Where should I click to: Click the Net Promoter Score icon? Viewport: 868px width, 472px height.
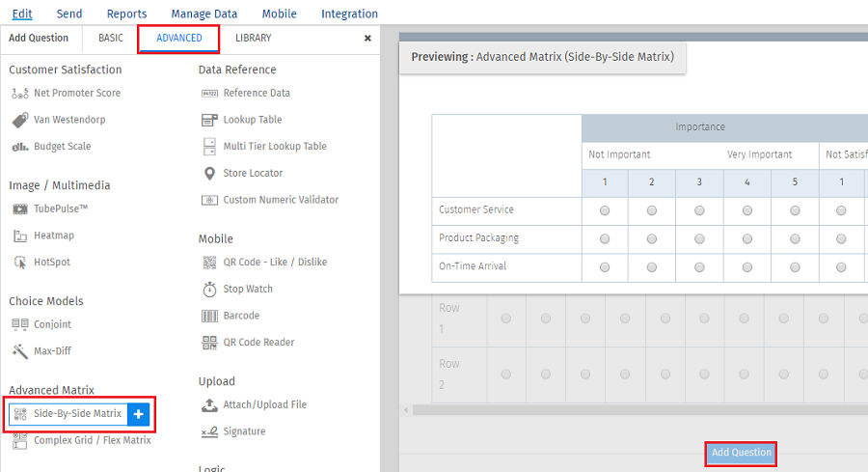tap(20, 94)
